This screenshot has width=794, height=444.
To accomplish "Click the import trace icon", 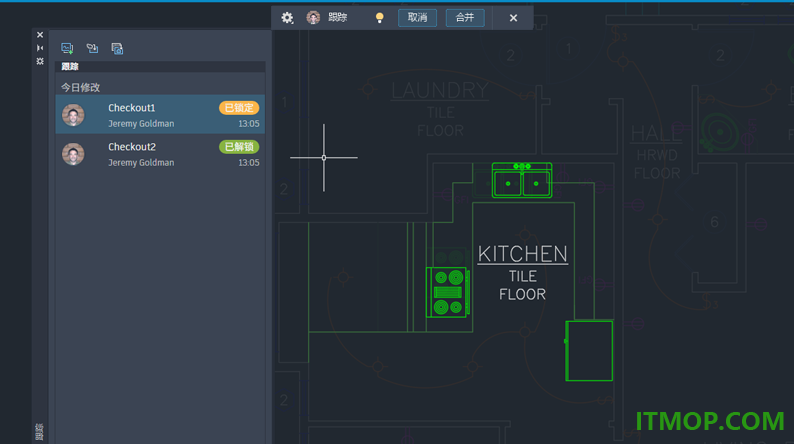I will 92,48.
